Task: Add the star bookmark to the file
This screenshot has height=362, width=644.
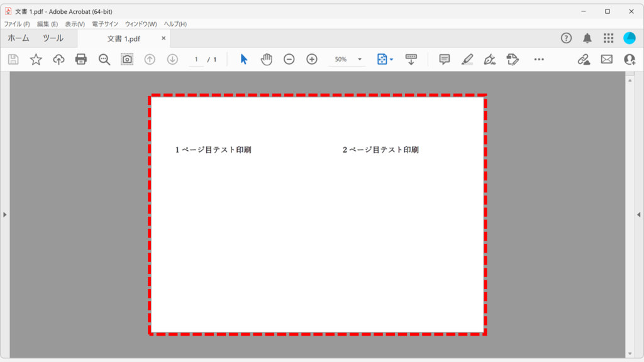Action: [36, 60]
